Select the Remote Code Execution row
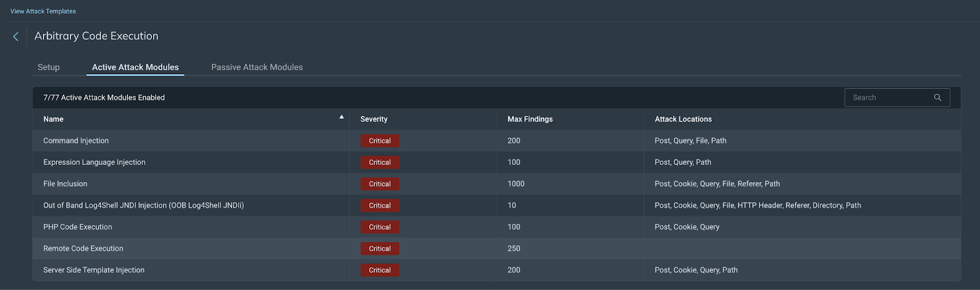980x290 pixels. tap(83, 248)
